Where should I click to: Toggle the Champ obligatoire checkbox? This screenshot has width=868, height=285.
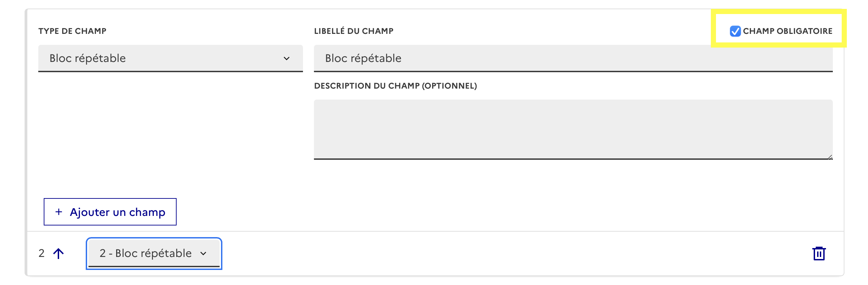click(x=735, y=31)
